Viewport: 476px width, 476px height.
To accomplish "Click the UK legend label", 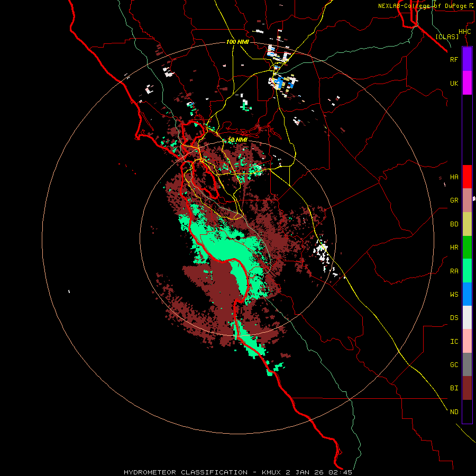I will tap(454, 83).
